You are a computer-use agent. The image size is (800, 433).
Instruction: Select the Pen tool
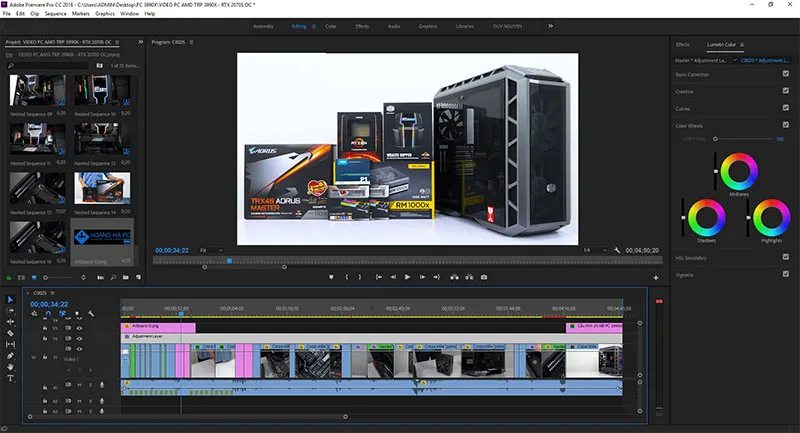[10, 355]
